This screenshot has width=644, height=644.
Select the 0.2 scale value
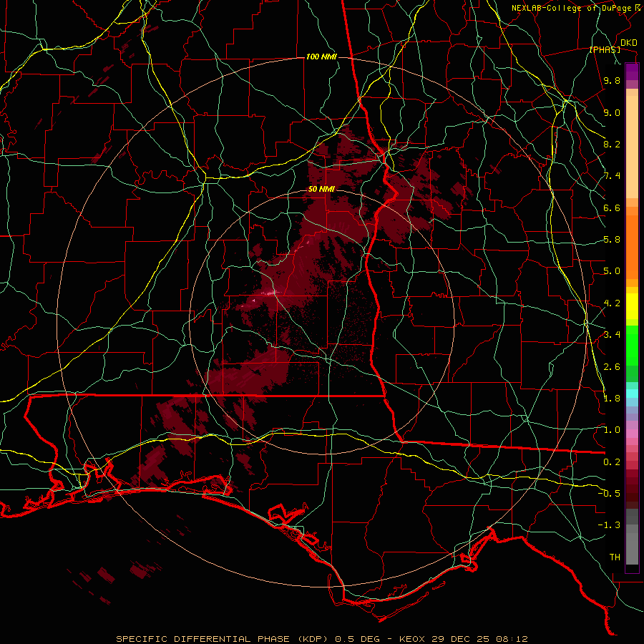coord(612,462)
